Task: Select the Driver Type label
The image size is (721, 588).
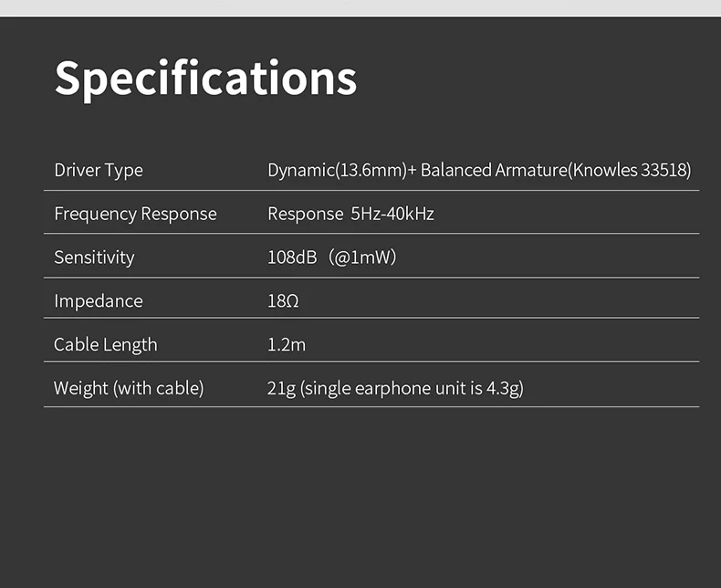Action: pyautogui.click(x=99, y=170)
